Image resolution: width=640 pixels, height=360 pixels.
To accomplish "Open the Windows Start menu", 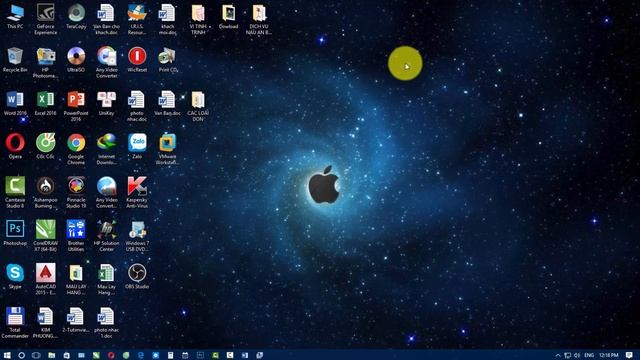I will click(x=7, y=355).
